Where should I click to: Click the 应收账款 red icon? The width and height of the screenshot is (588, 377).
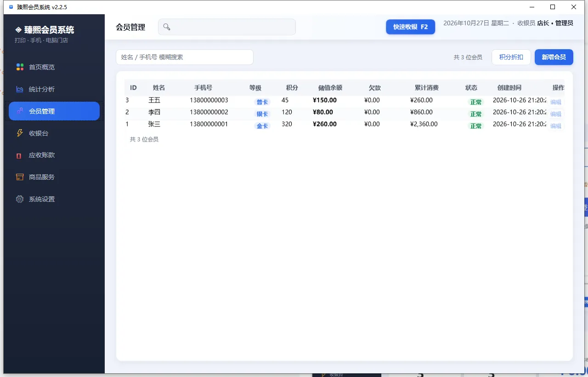click(x=19, y=155)
